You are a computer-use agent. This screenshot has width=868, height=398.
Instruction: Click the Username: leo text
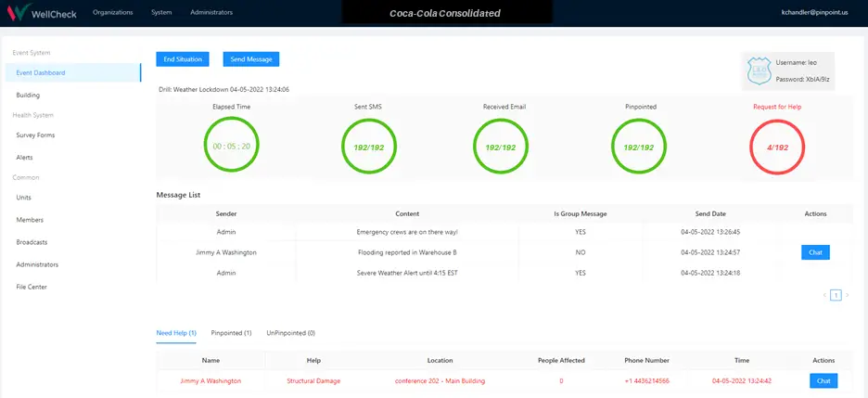tap(797, 62)
